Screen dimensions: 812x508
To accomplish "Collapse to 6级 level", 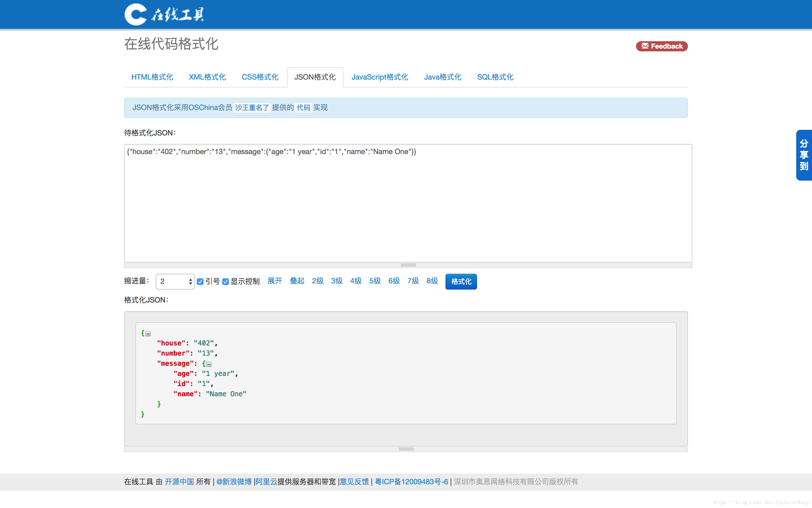I will click(394, 281).
